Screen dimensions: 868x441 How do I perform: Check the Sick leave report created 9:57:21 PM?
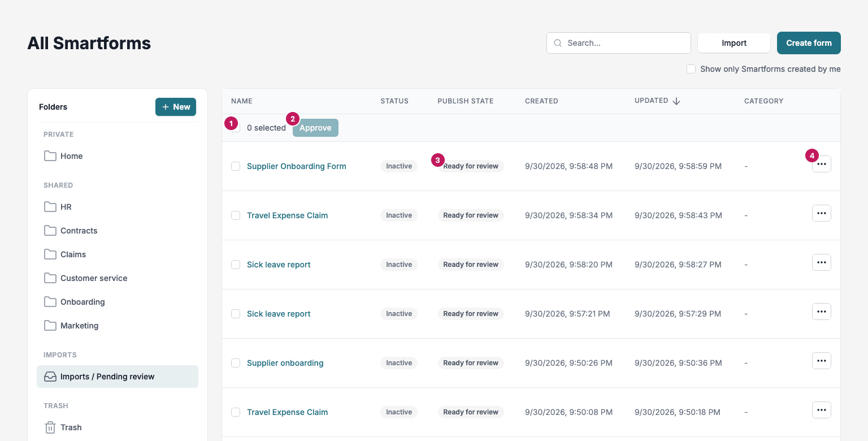click(236, 314)
